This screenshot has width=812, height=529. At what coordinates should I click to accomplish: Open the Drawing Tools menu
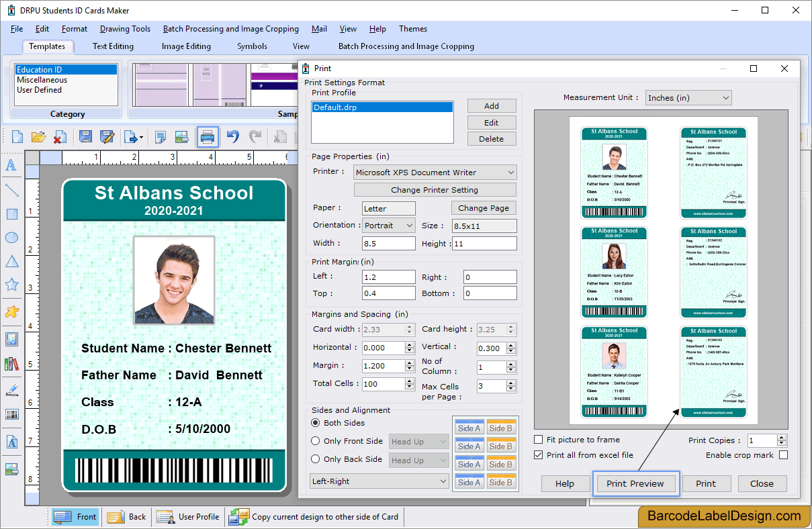click(125, 29)
